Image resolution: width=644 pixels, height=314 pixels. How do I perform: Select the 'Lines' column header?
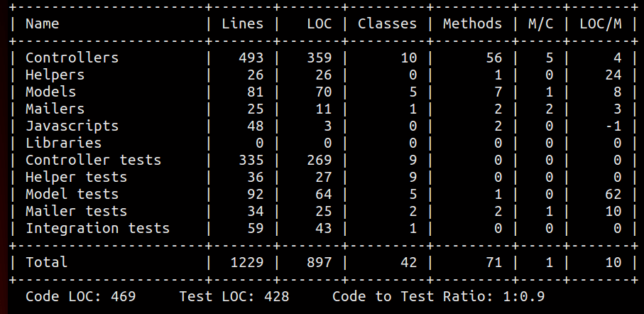(242, 24)
